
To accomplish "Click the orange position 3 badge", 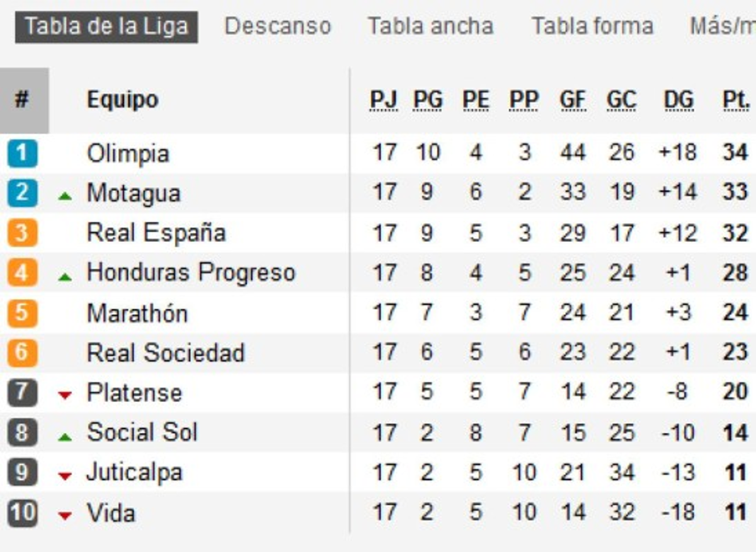I will (x=23, y=233).
